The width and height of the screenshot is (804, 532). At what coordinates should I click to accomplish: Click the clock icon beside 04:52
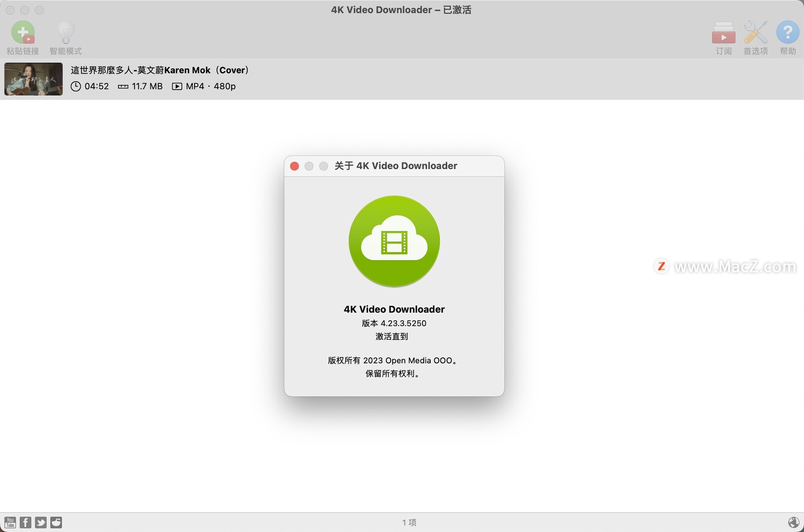click(76, 86)
